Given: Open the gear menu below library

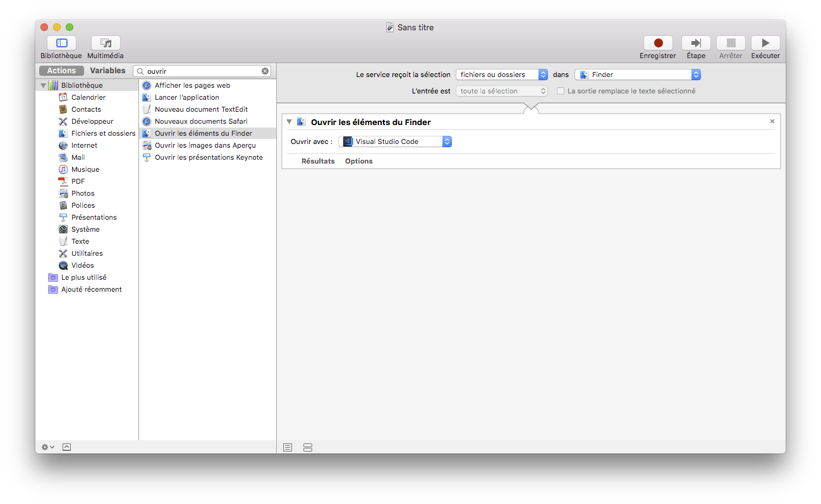Looking at the screenshot, I should (x=48, y=447).
